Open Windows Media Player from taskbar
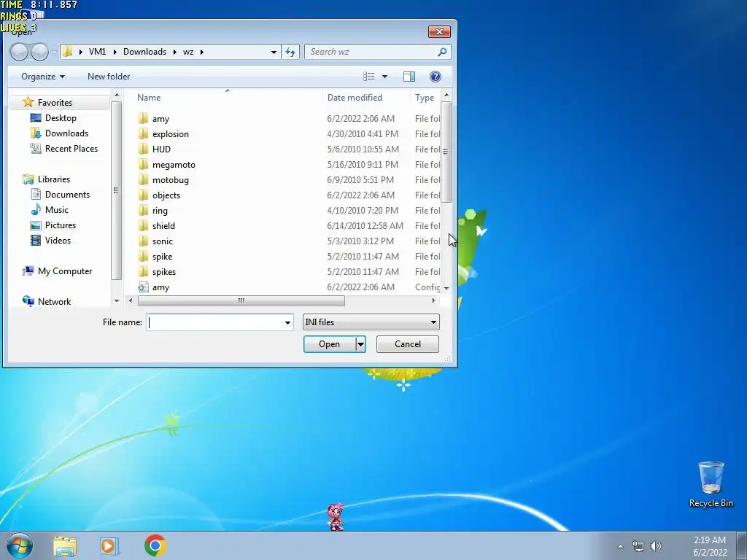Viewport: 747px width, 560px height. [109, 545]
